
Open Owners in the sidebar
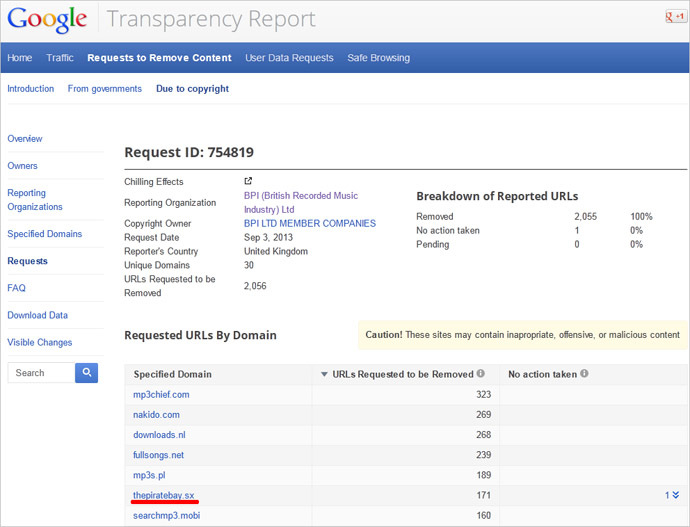[x=22, y=166]
